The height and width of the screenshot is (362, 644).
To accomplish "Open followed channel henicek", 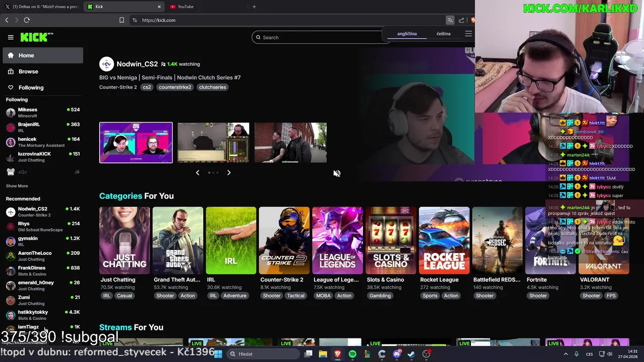I will (x=43, y=142).
